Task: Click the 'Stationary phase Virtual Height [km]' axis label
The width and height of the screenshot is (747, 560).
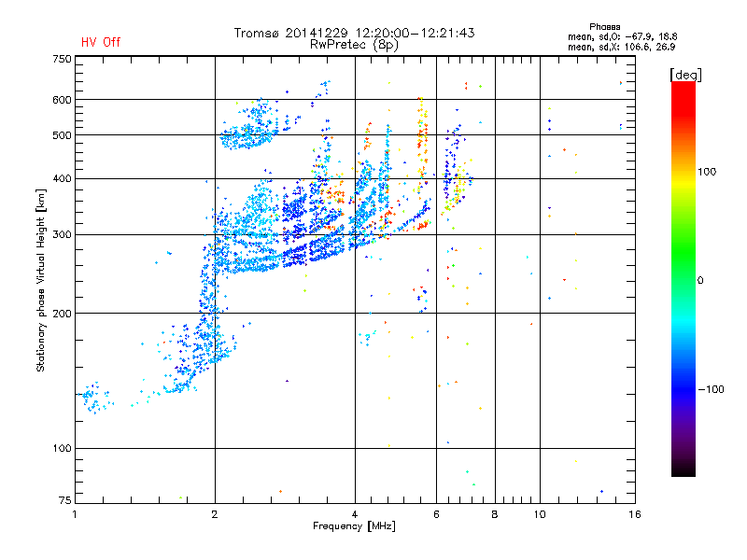Action: [x=40, y=280]
